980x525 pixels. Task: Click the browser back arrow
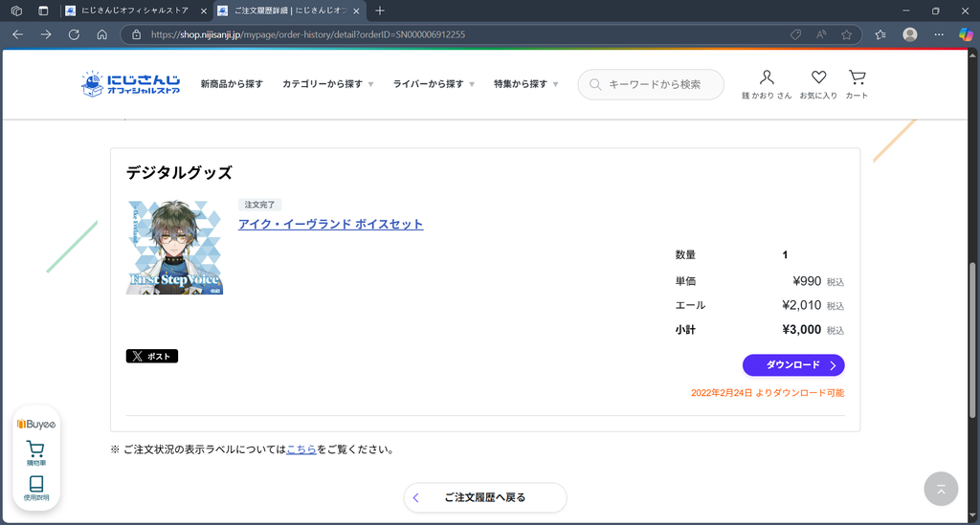[17, 34]
